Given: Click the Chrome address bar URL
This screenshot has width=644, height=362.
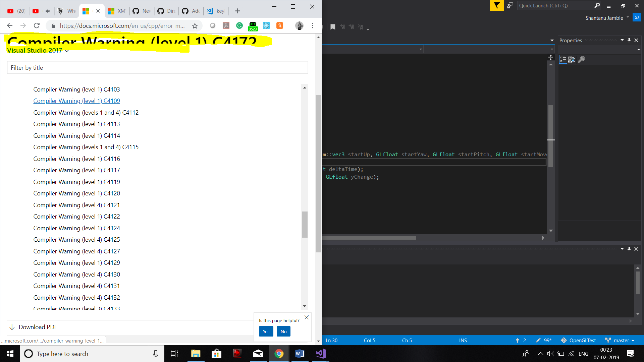Looking at the screenshot, I should click(122, 26).
